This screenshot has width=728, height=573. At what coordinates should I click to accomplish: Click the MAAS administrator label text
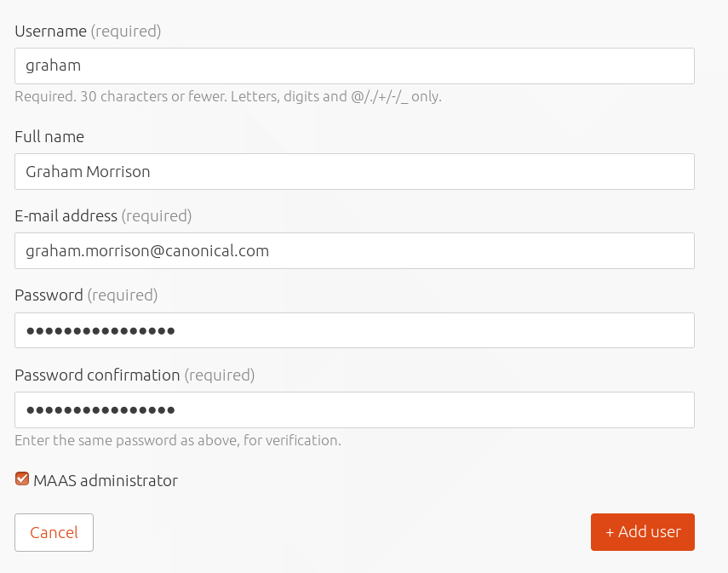click(106, 480)
